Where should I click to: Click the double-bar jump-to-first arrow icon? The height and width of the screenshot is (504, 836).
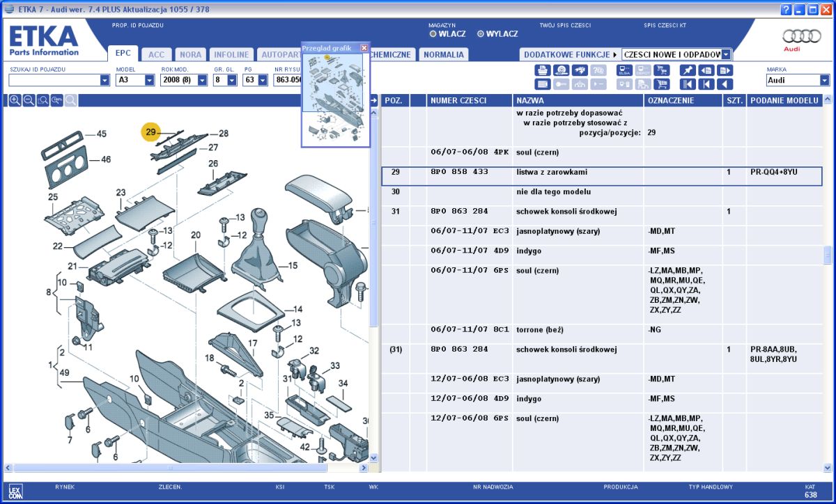688,84
